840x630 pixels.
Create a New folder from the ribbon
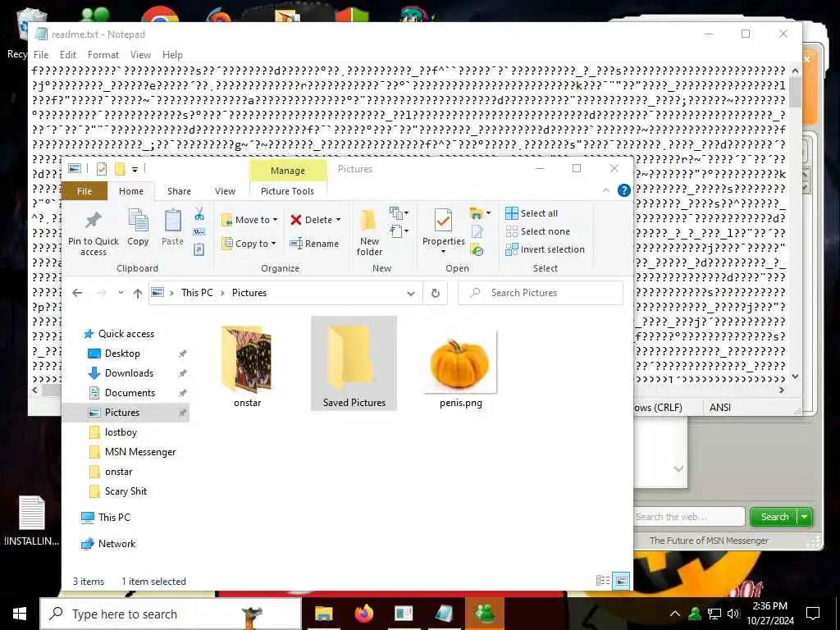(x=370, y=232)
